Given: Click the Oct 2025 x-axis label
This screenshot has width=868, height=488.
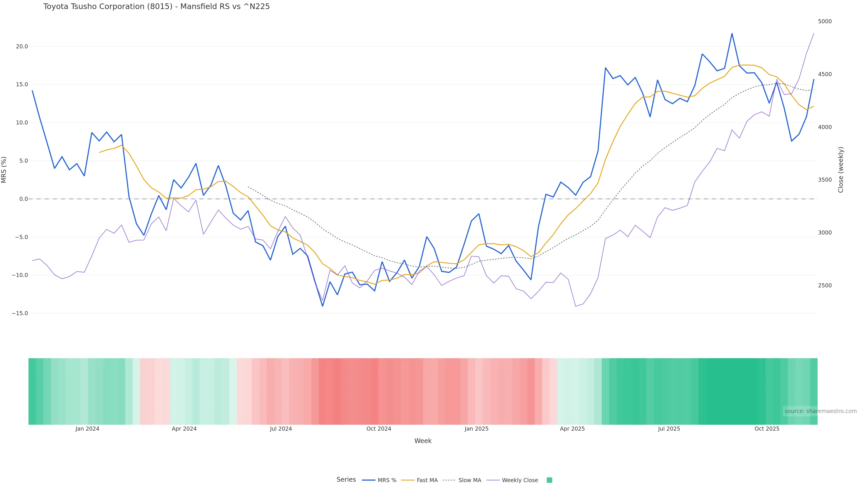Looking at the screenshot, I should (767, 429).
